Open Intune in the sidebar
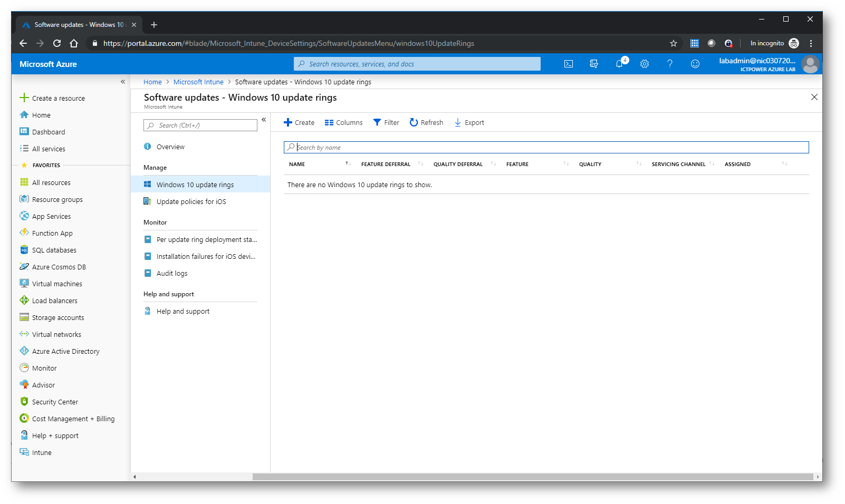The width and height of the screenshot is (845, 504). coord(36,452)
